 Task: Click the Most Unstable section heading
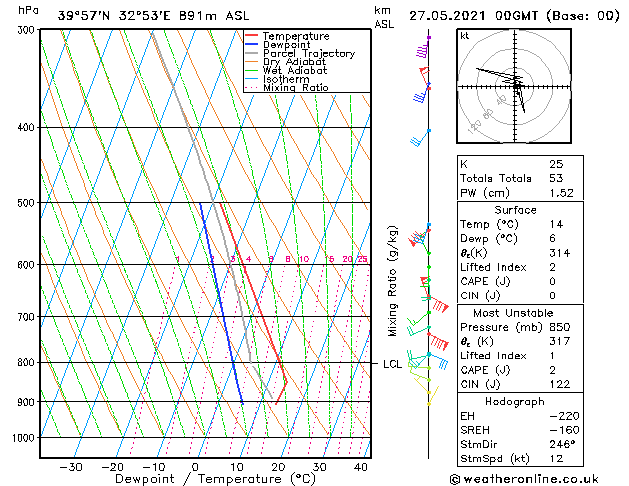click(513, 313)
